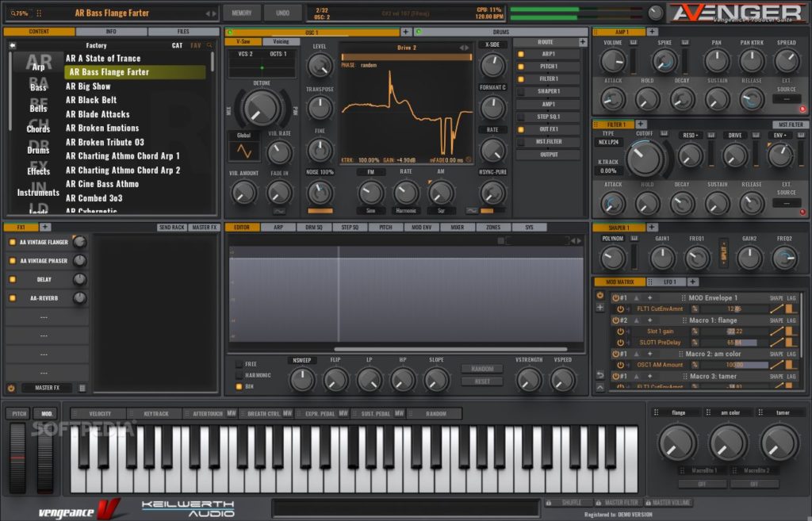The width and height of the screenshot is (812, 521).
Task: Click the back arrow in the preset browser
Action: (x=13, y=45)
